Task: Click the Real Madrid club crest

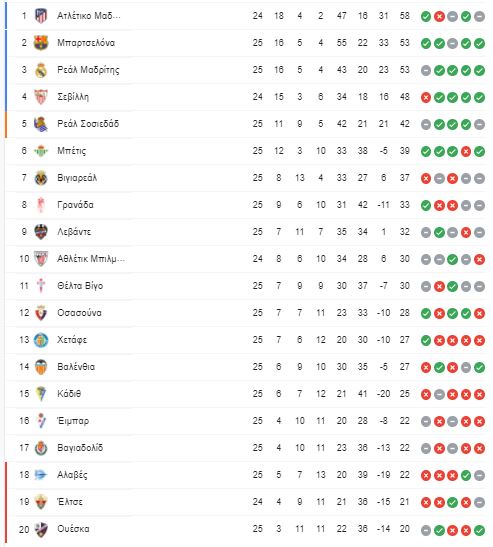Action: (x=41, y=70)
